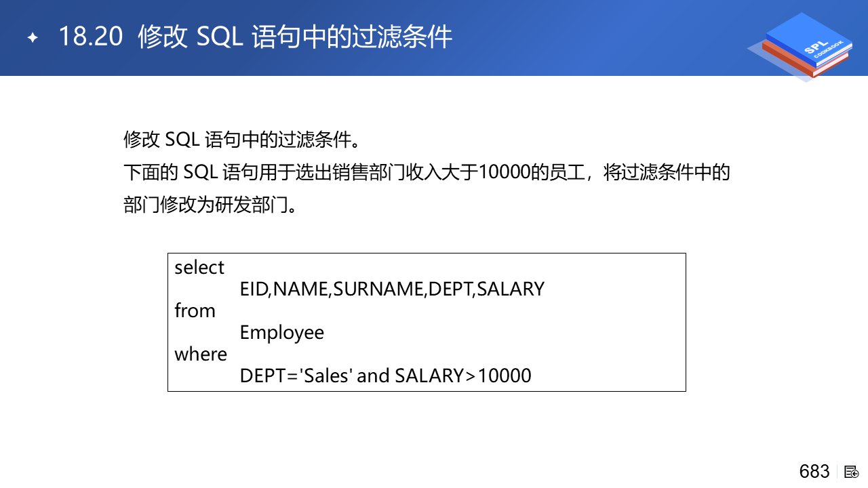Click the where keyword in the SQL box
868x488 pixels.
(201, 354)
